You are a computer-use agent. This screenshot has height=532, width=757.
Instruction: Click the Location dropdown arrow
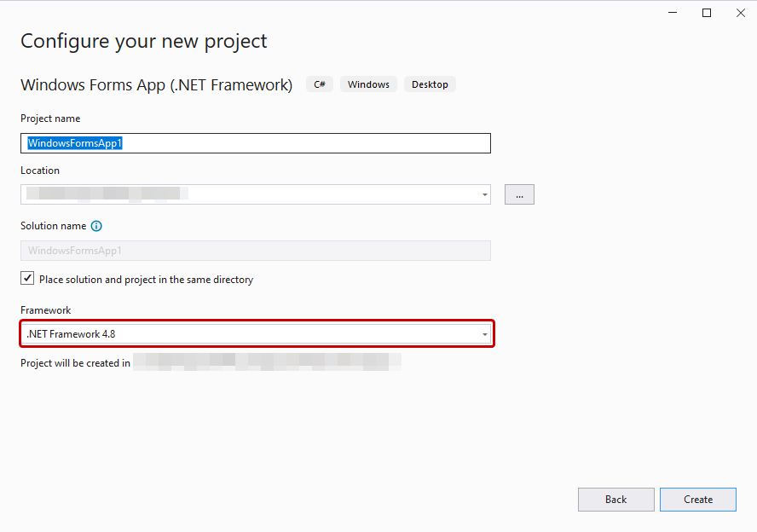pyautogui.click(x=483, y=194)
